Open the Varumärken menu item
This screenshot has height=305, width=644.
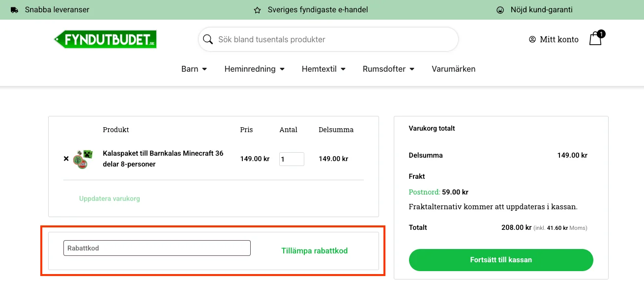point(453,69)
